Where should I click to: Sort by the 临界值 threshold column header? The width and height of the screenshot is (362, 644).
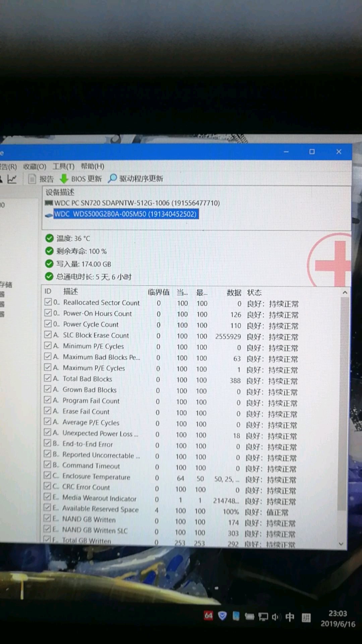click(x=159, y=292)
